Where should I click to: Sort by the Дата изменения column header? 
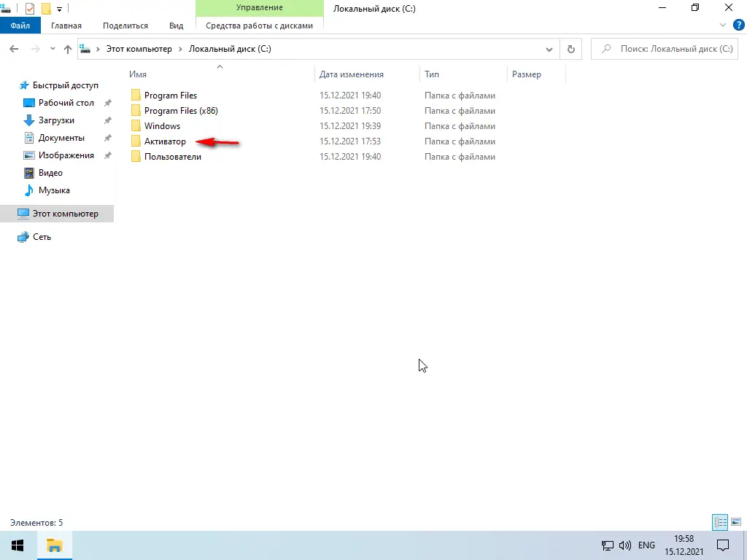point(367,74)
